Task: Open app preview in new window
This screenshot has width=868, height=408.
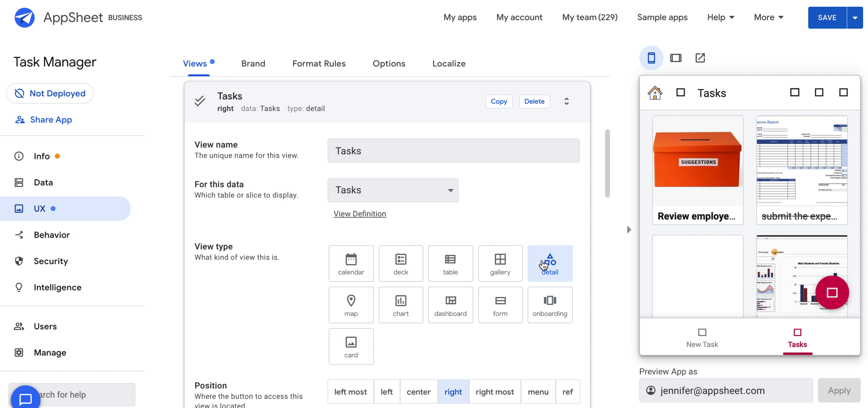Action: [700, 58]
